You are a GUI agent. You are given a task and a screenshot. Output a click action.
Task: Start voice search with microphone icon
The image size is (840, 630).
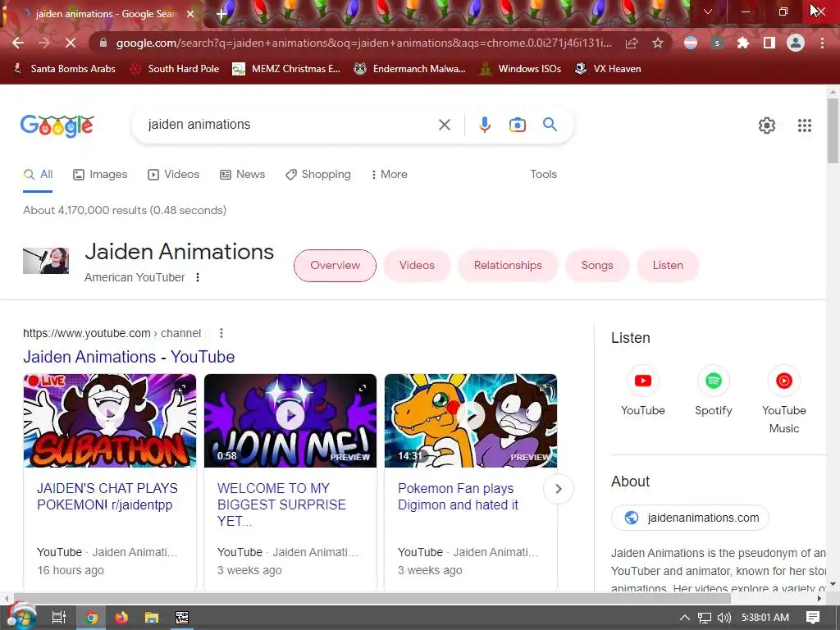pos(484,125)
